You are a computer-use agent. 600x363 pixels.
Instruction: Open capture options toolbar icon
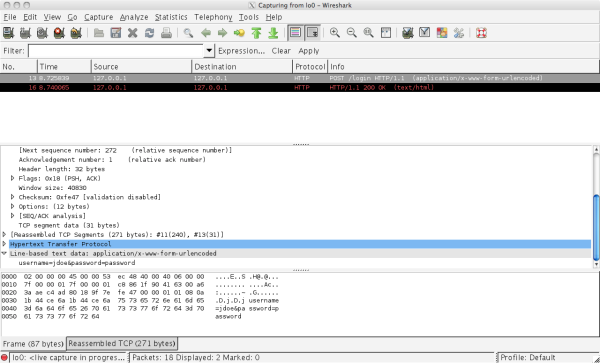(x=25, y=33)
